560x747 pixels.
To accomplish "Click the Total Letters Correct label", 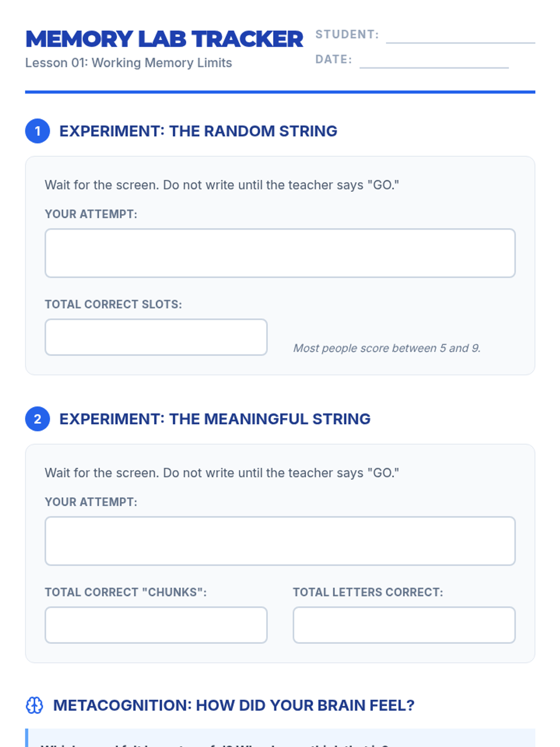I will [368, 592].
